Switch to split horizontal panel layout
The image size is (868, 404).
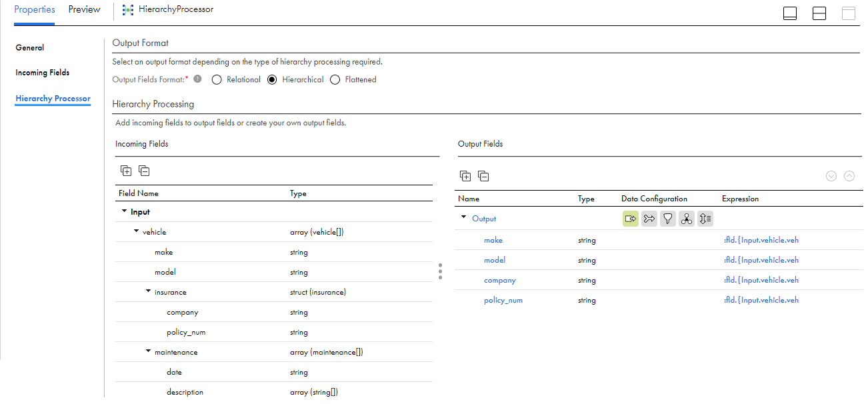pos(819,13)
